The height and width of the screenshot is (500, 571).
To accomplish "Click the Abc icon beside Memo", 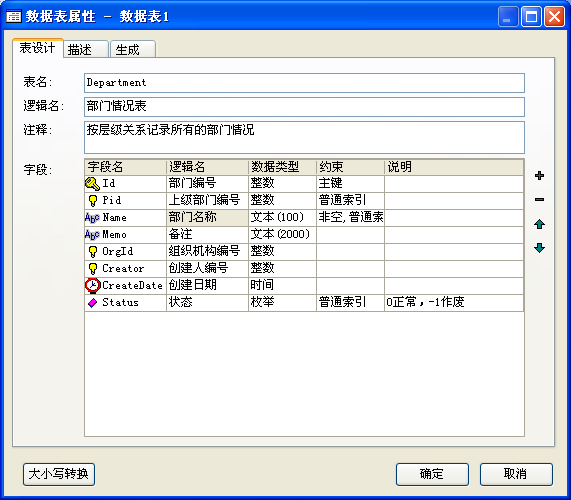I will tap(92, 235).
